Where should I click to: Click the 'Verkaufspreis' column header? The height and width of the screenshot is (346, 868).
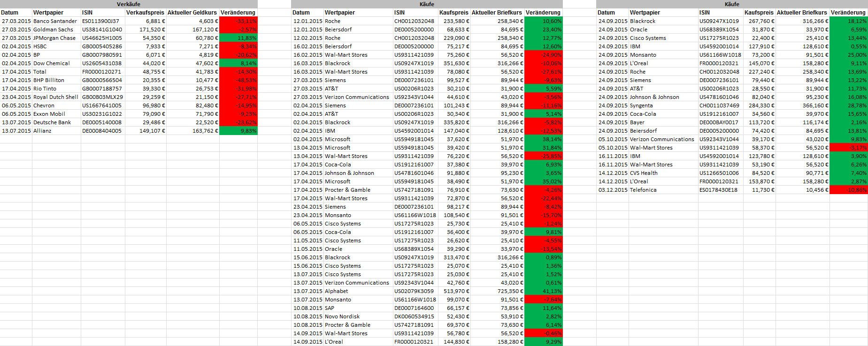click(146, 13)
